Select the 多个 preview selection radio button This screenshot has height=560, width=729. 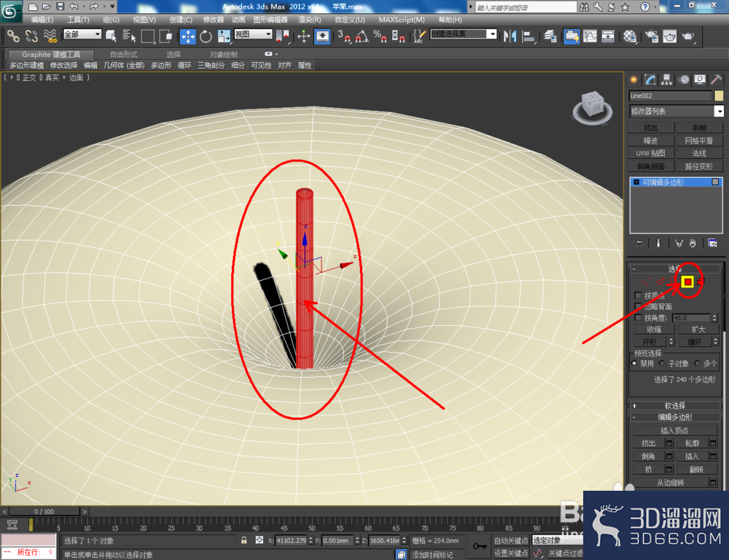point(697,363)
